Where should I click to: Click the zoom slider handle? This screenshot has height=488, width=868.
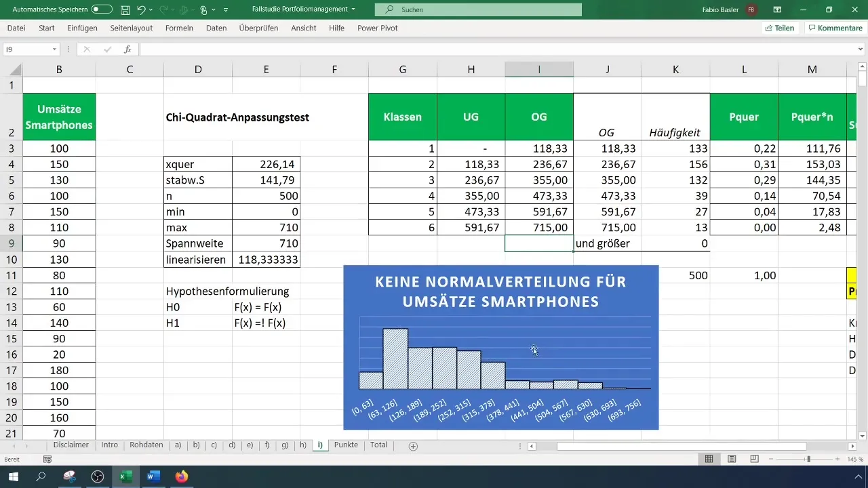[x=808, y=460]
